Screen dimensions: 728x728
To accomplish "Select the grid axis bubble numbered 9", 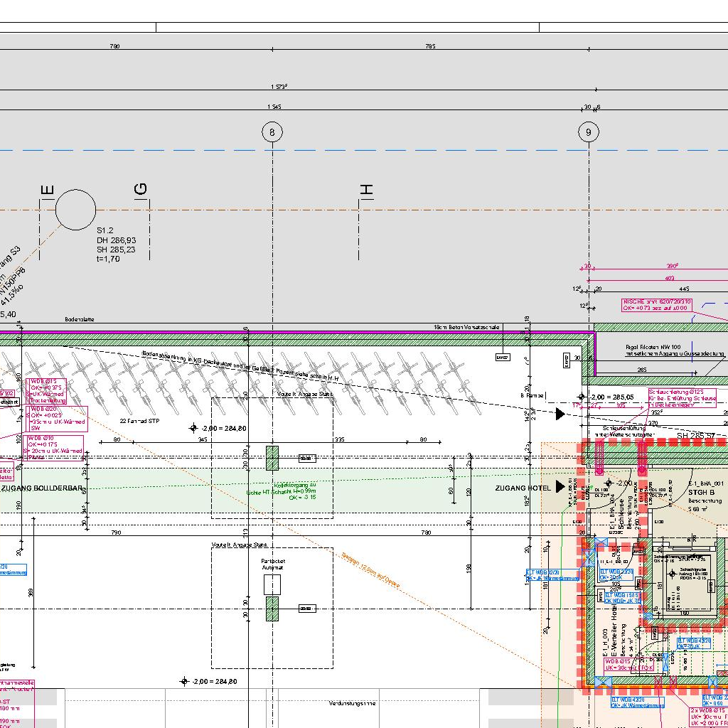I will (588, 132).
